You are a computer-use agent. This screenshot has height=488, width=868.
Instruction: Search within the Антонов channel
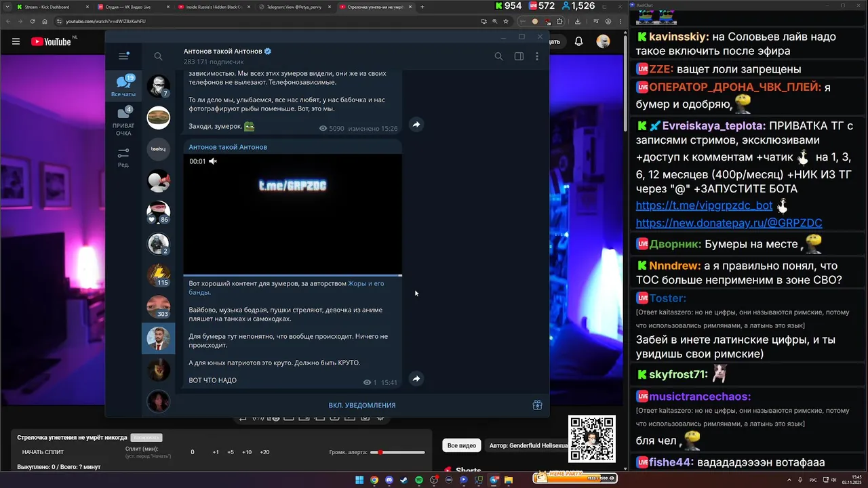point(498,57)
